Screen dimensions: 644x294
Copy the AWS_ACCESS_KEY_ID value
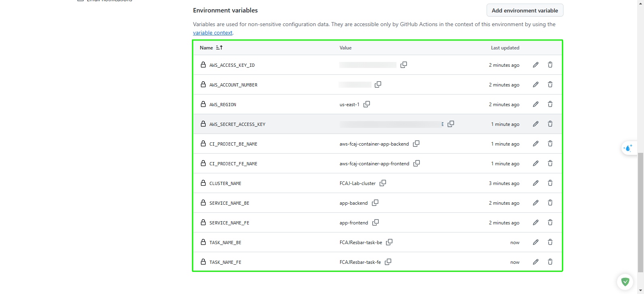pyautogui.click(x=404, y=65)
